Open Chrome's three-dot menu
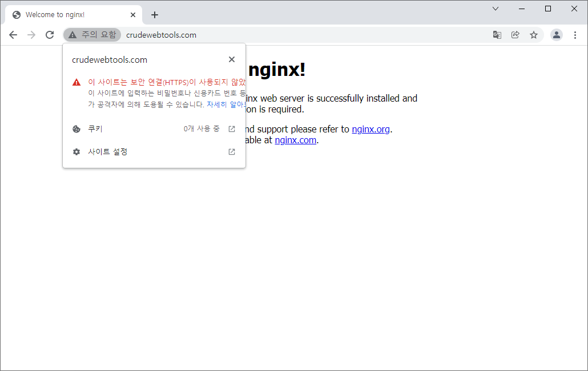 (x=575, y=35)
